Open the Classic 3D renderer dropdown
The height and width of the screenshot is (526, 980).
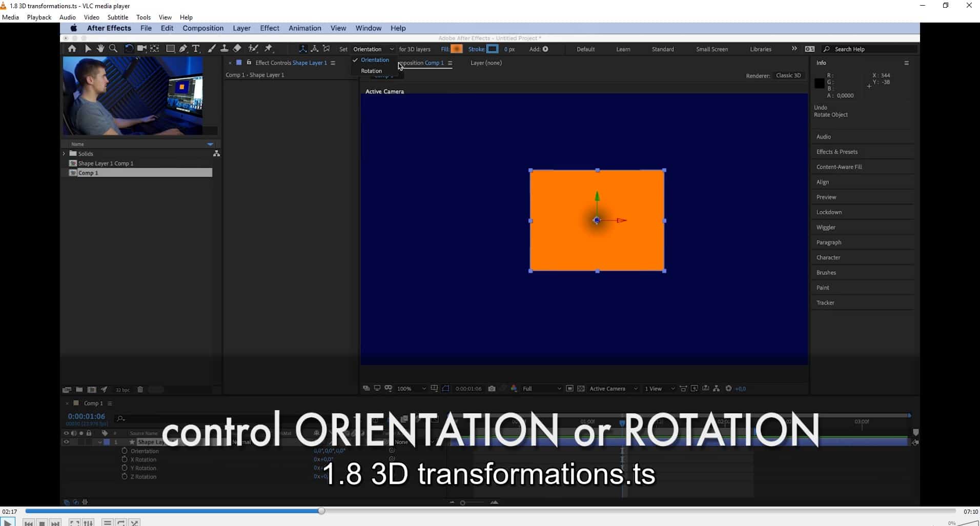788,75
